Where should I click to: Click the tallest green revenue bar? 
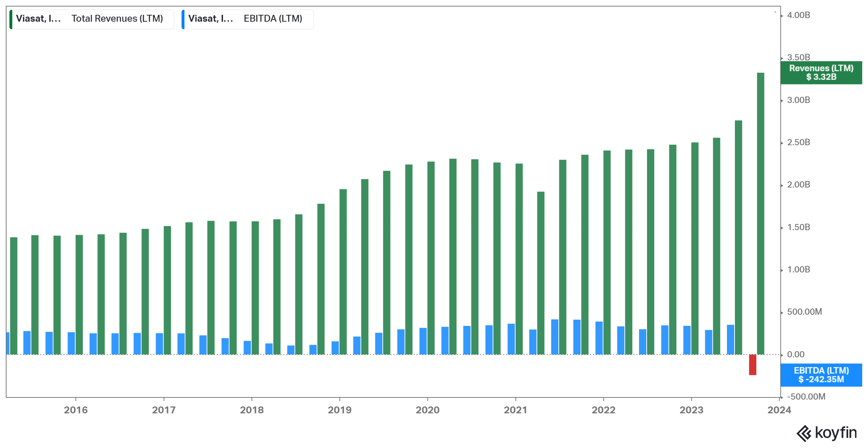coord(761,213)
